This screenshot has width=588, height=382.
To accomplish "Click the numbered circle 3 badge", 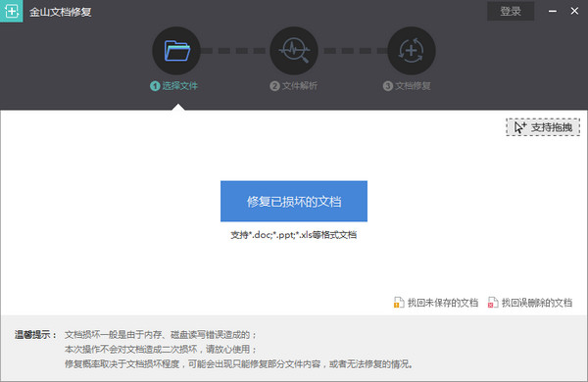I will [x=388, y=86].
